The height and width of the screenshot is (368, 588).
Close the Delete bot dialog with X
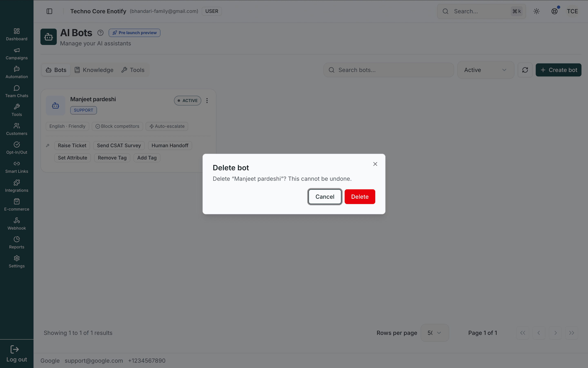(375, 164)
